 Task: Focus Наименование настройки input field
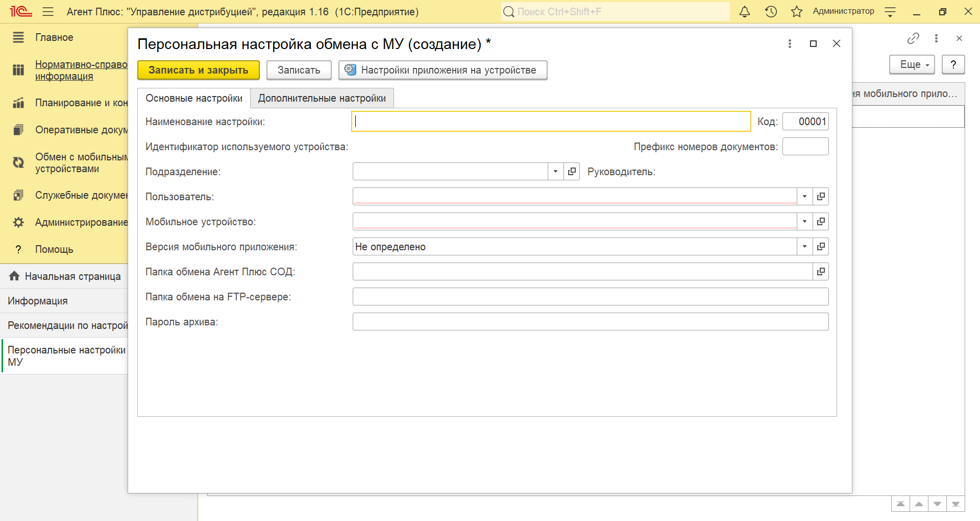[x=551, y=122]
